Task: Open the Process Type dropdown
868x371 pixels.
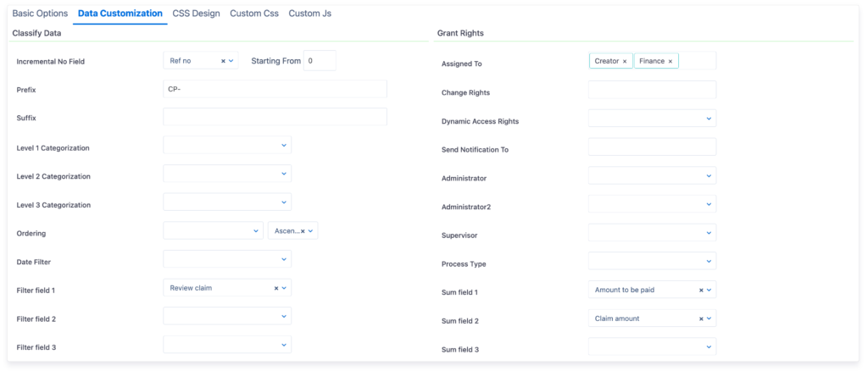Action: pos(652,261)
